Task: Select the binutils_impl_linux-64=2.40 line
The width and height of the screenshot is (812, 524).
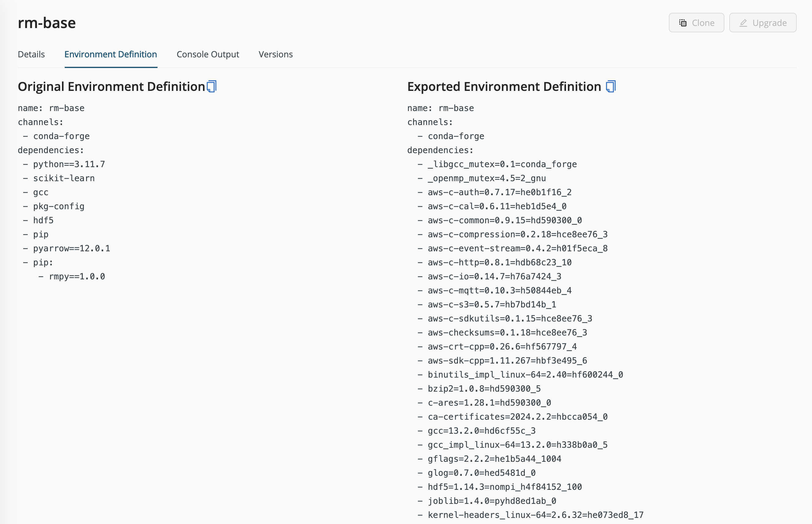Action: coord(520,375)
